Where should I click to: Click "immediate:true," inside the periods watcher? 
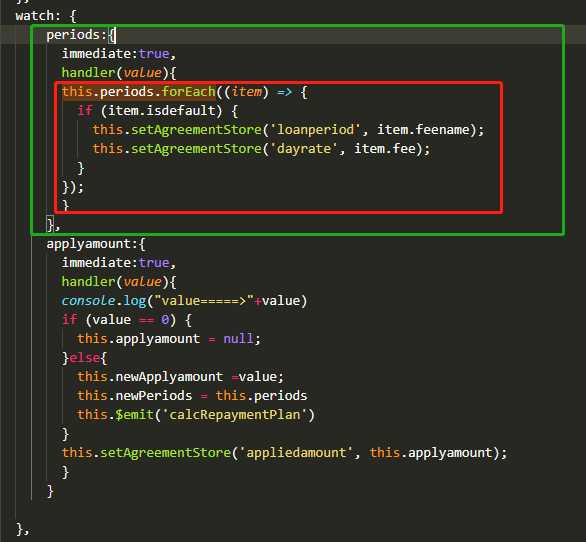[118, 54]
